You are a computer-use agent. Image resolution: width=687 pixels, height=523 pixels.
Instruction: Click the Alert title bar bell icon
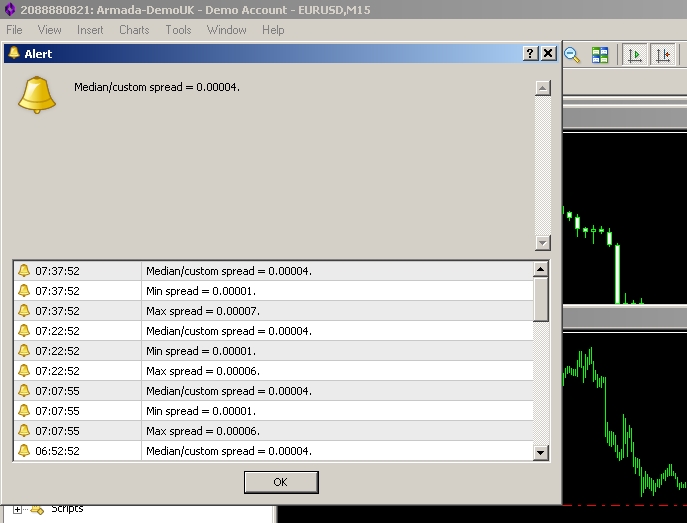pyautogui.click(x=14, y=53)
